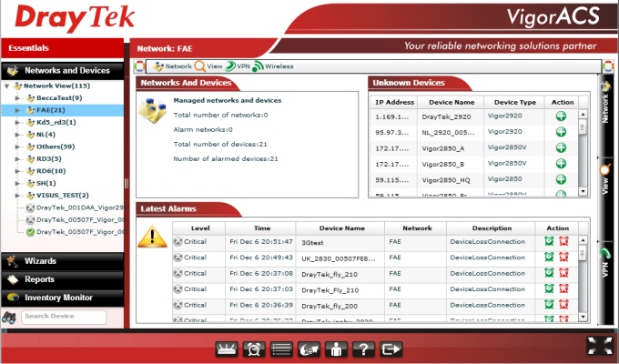
Task: Expand the BeccaTest(9) network node
Action: coord(17,98)
